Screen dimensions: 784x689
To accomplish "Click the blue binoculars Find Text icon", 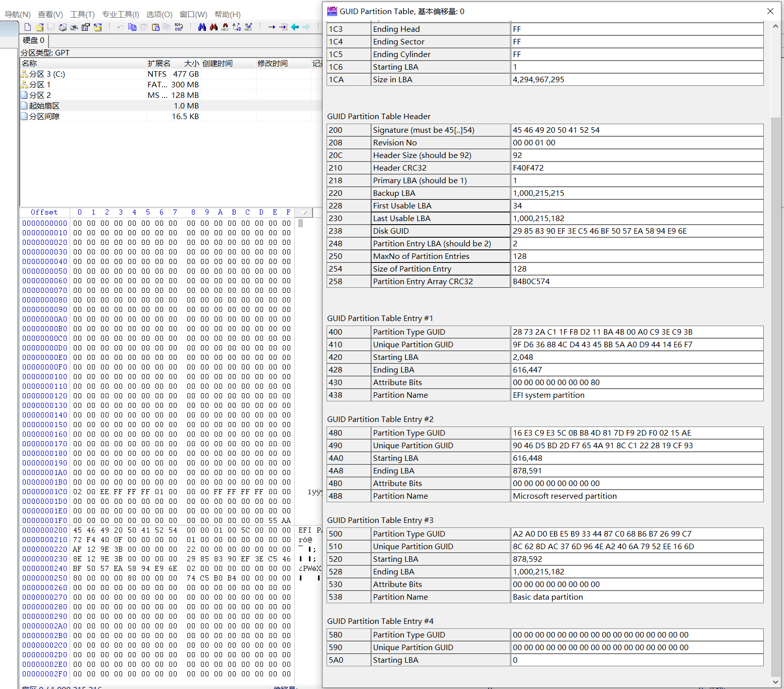I will [202, 27].
